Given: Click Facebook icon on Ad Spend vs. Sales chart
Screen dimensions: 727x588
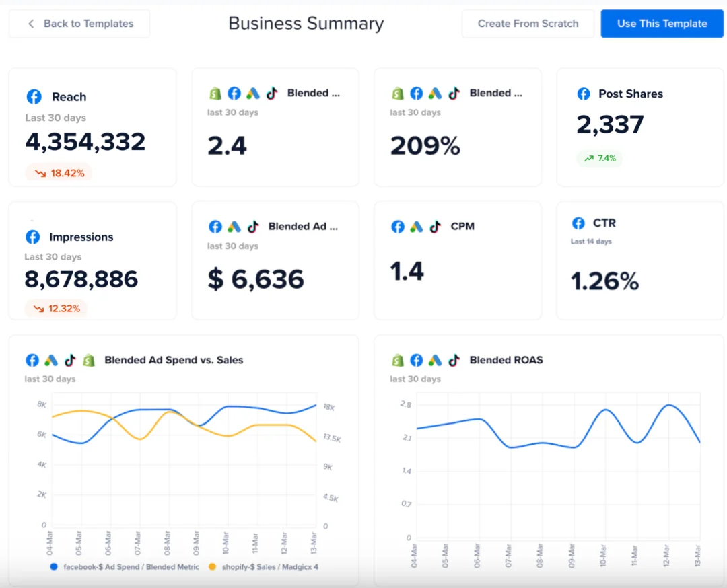Looking at the screenshot, I should [x=32, y=360].
